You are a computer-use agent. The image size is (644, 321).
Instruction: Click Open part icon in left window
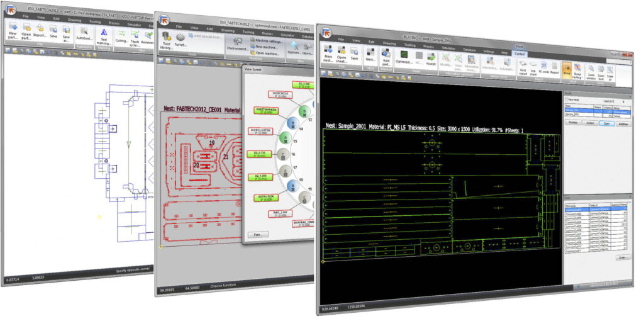pyautogui.click(x=26, y=31)
